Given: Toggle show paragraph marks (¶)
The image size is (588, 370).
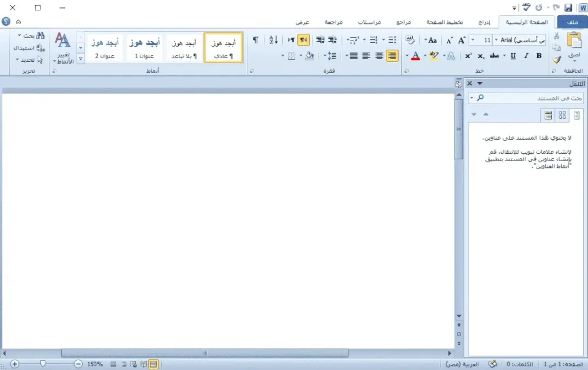Looking at the screenshot, I should coord(255,40).
